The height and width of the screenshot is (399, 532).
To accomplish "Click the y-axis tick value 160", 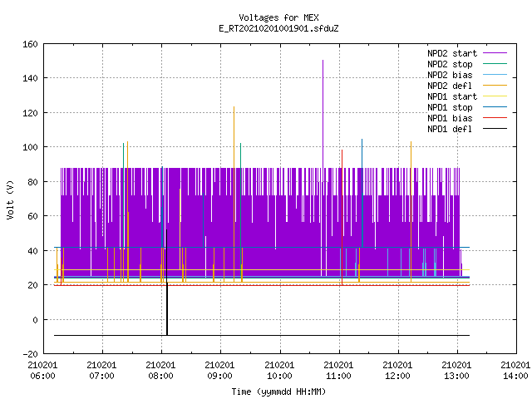I will pyautogui.click(x=30, y=44).
